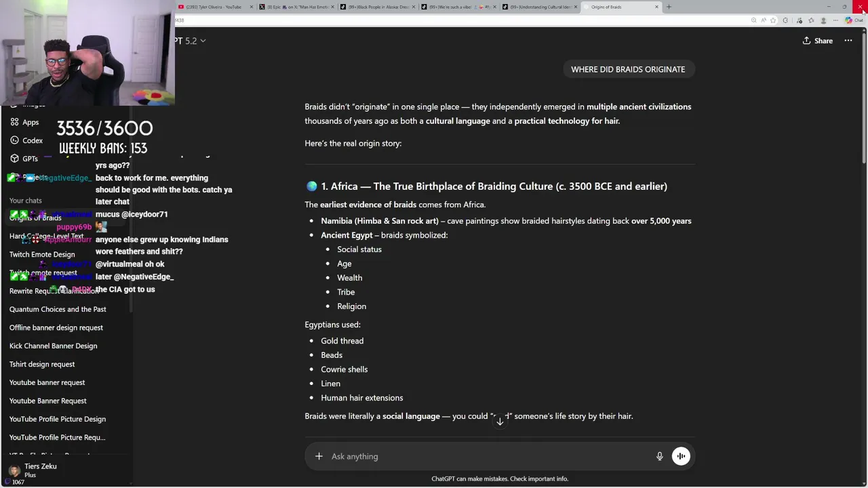Select the YouTube Profile Picture Requ... chat
Screen dimensions: 868x488
(57, 437)
